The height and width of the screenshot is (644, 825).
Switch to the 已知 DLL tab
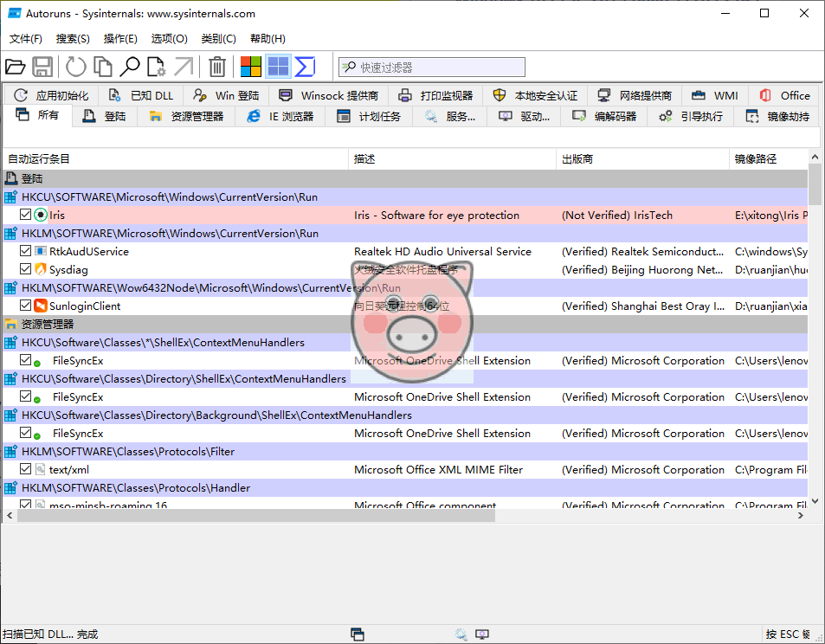point(141,95)
